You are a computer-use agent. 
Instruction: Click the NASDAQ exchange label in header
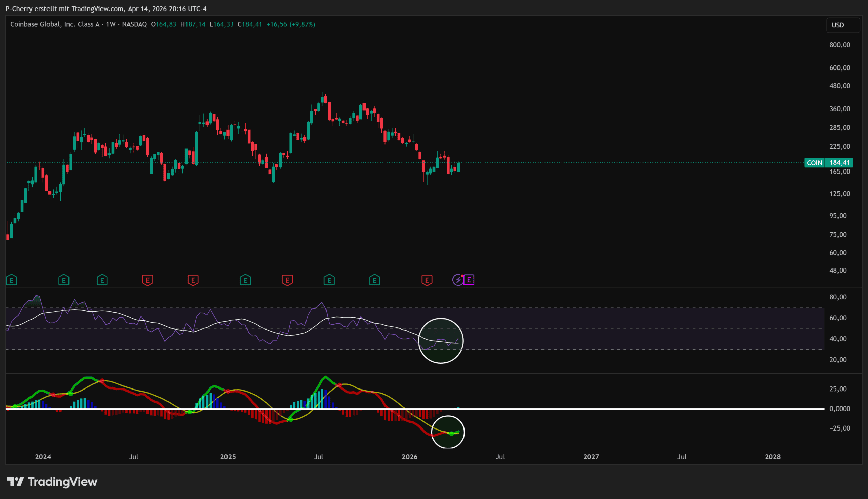(134, 24)
